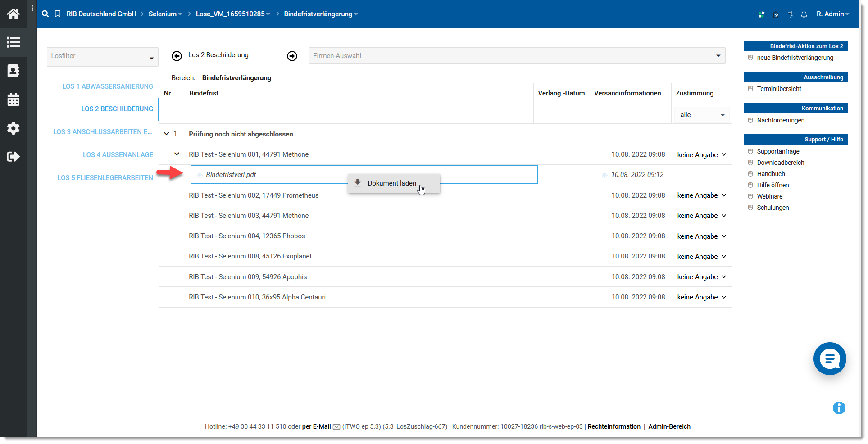Select LOS 2 BESCHILDERUNG tab
The image size is (868, 444).
coord(117,109)
